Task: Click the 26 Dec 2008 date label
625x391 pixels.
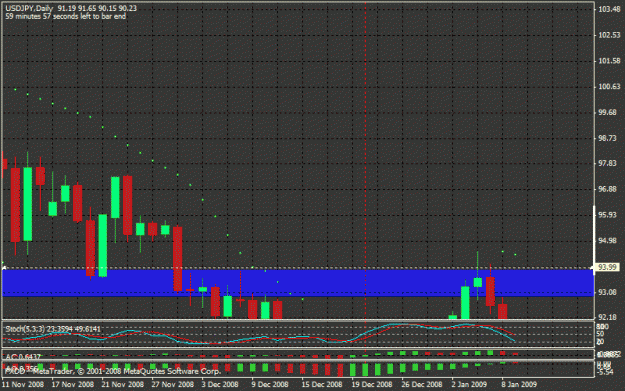Action: pyautogui.click(x=422, y=385)
